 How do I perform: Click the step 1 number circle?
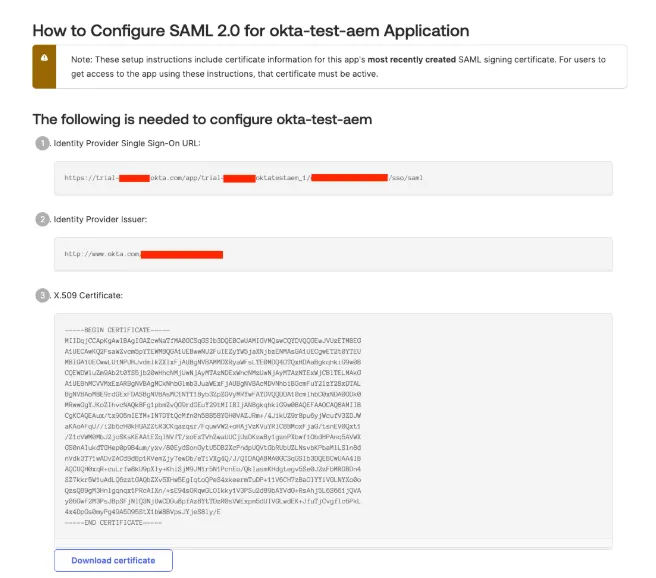click(42, 143)
